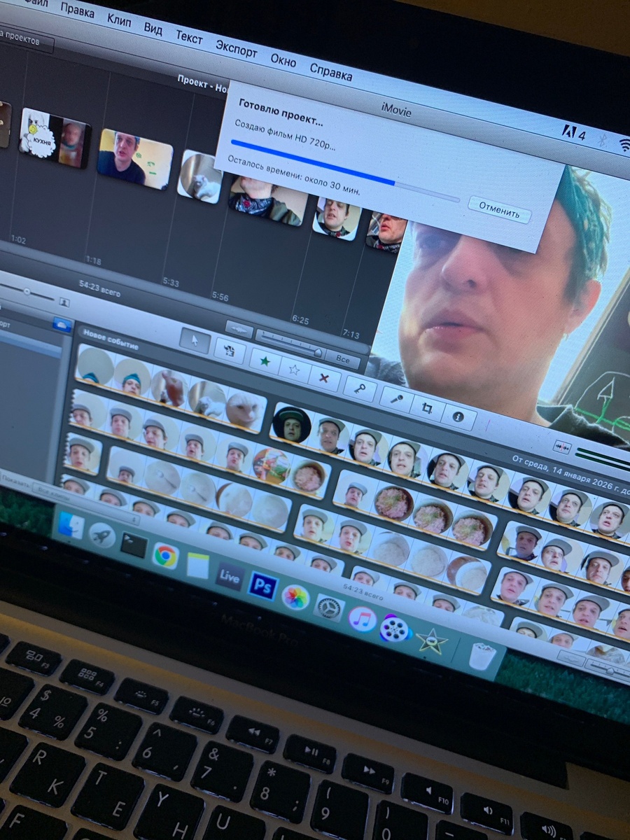Screen dimensions: 630x840
Task: Open Launchpad rocket icon in Dock
Action: (x=102, y=535)
